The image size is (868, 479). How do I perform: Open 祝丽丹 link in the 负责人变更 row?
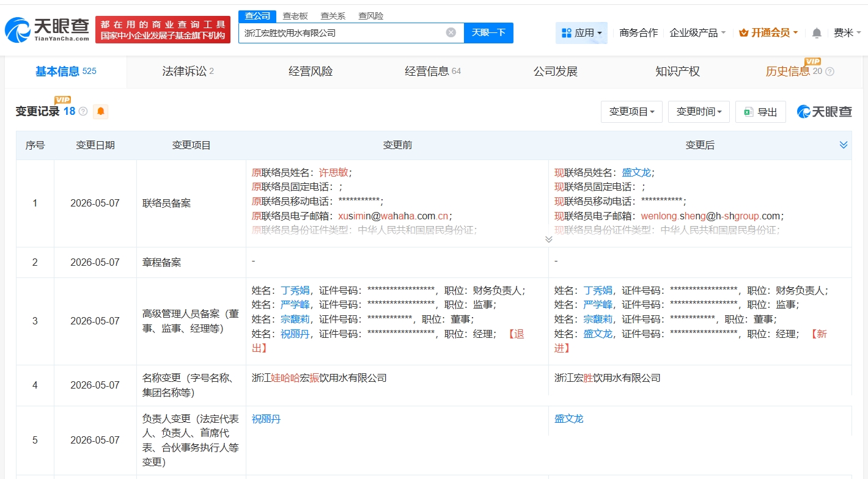click(x=267, y=419)
